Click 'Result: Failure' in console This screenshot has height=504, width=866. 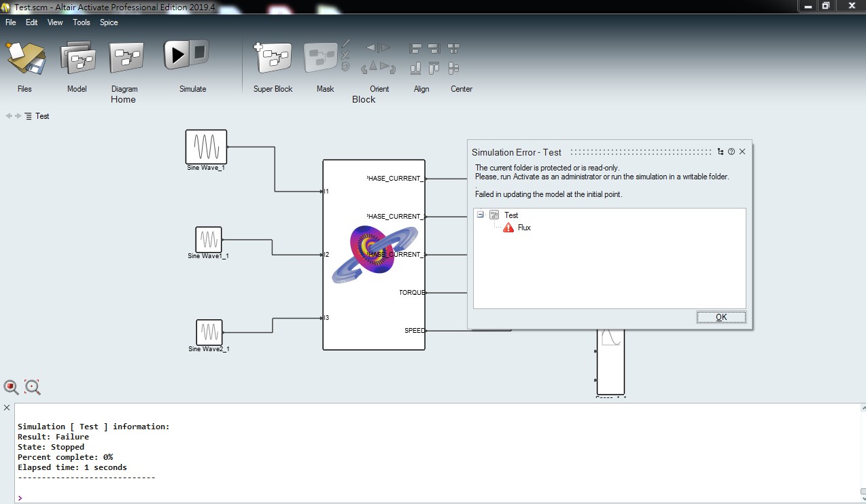tap(53, 437)
